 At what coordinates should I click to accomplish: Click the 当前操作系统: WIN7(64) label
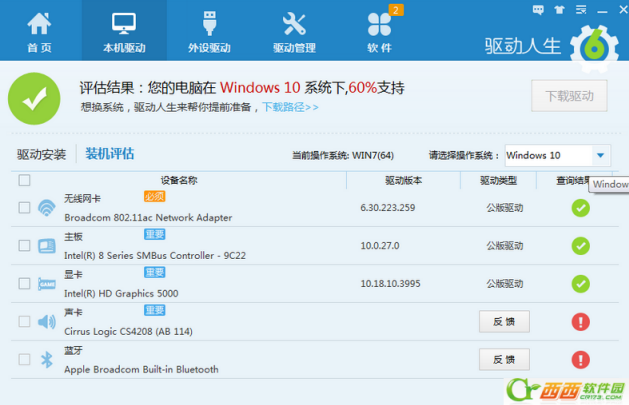pyautogui.click(x=343, y=156)
